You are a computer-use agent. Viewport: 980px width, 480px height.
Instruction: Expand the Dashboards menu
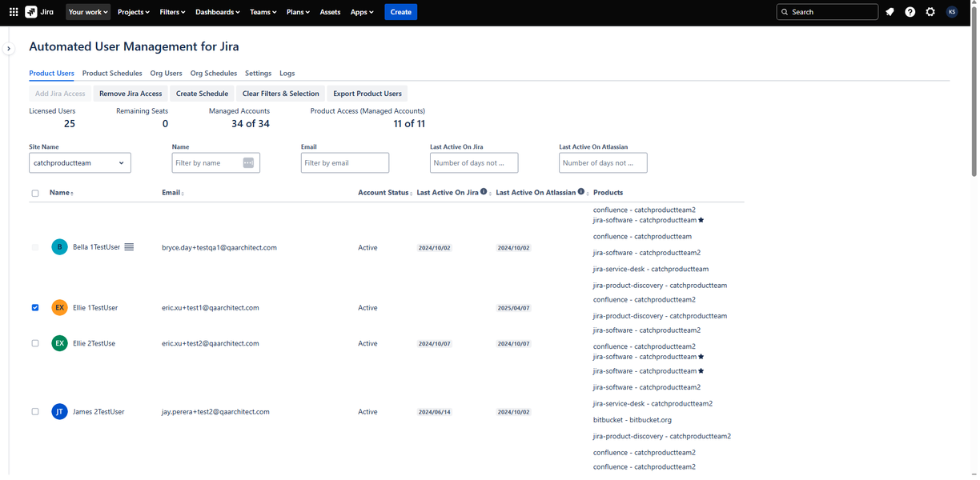click(218, 12)
